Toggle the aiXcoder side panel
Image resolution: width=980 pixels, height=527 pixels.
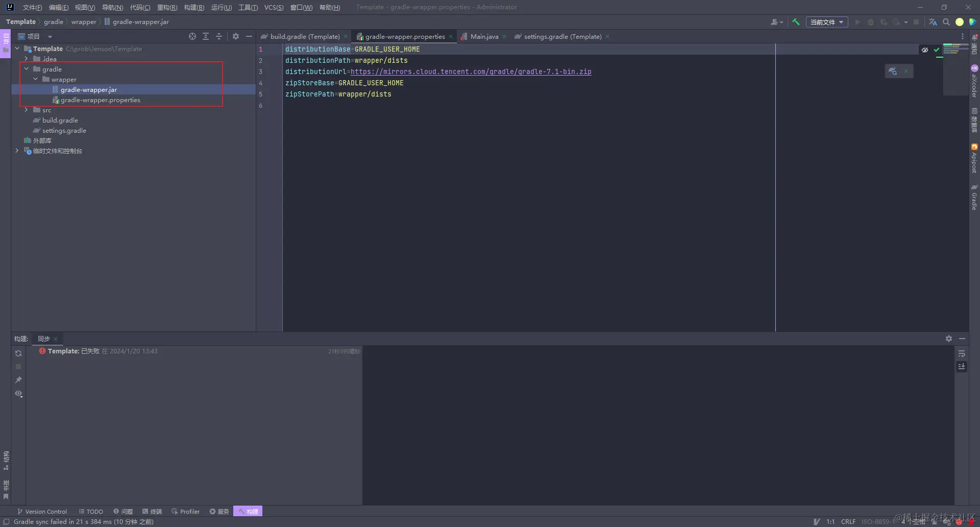(974, 81)
